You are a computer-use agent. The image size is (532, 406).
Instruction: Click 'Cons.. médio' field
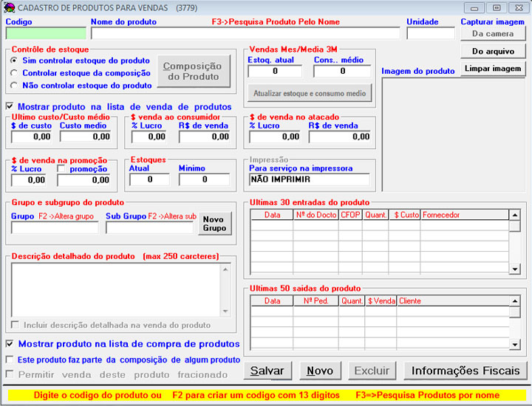(342, 71)
